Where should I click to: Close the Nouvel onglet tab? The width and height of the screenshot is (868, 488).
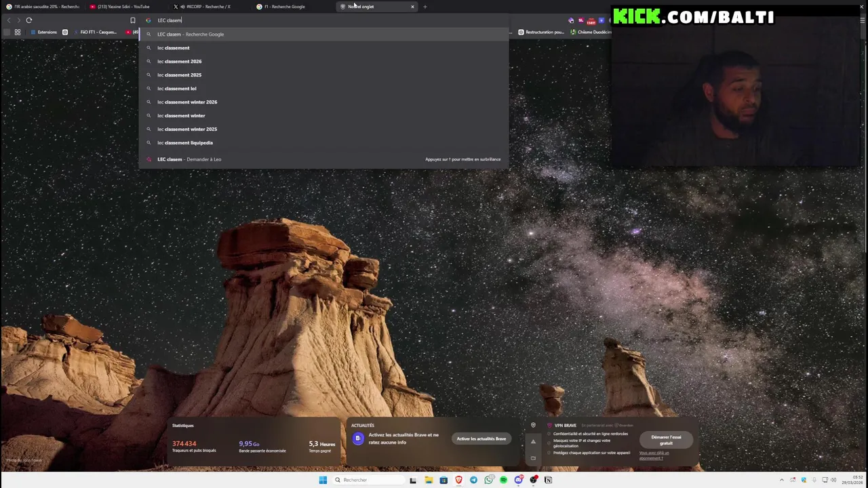(x=412, y=7)
